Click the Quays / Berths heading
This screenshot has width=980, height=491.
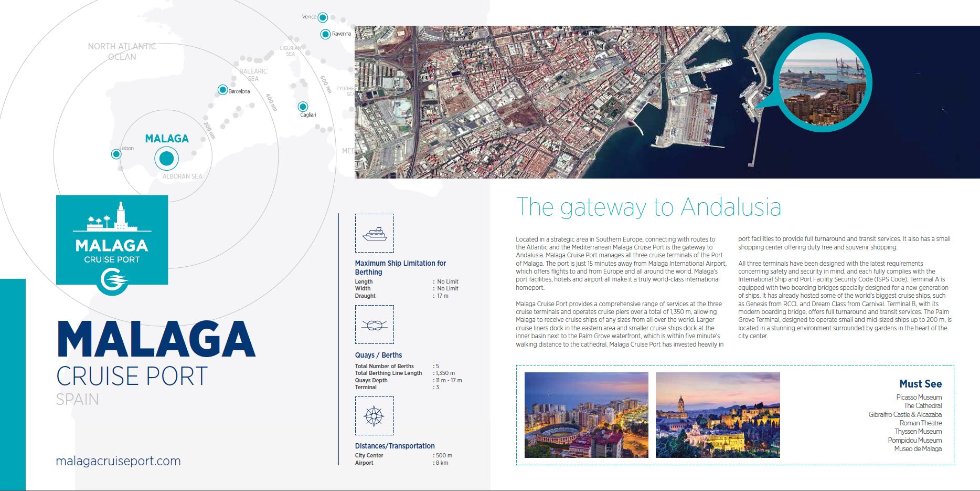(378, 355)
